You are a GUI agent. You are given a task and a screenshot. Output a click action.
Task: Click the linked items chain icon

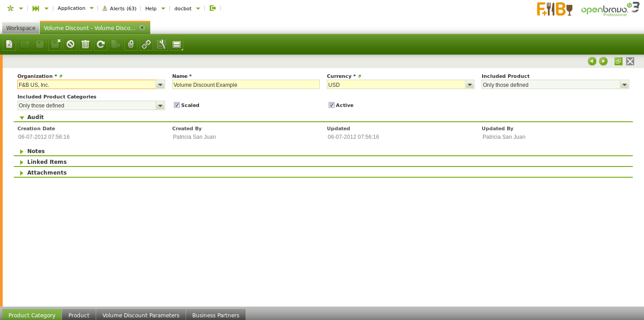[146, 44]
